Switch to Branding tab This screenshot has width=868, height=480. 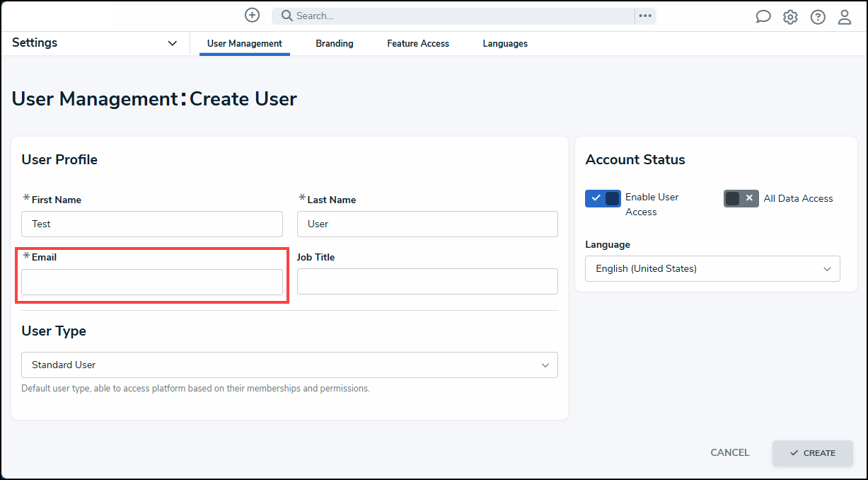coord(335,43)
